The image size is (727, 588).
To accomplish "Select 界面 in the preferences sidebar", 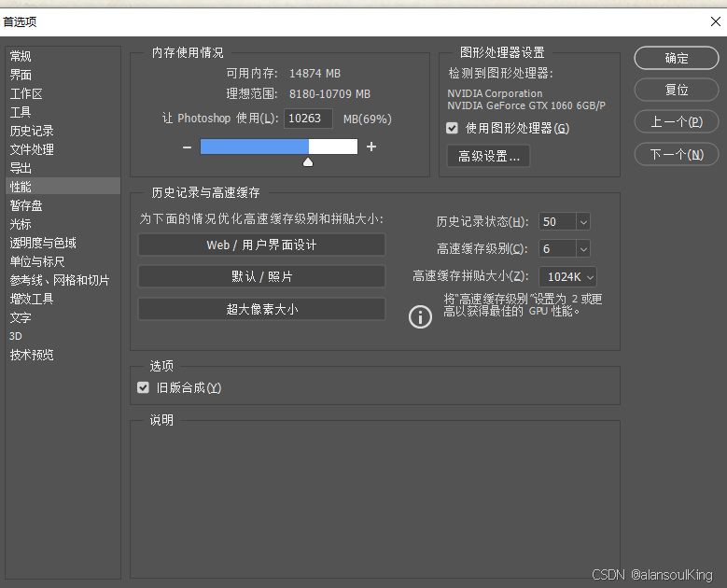I will tap(63, 75).
